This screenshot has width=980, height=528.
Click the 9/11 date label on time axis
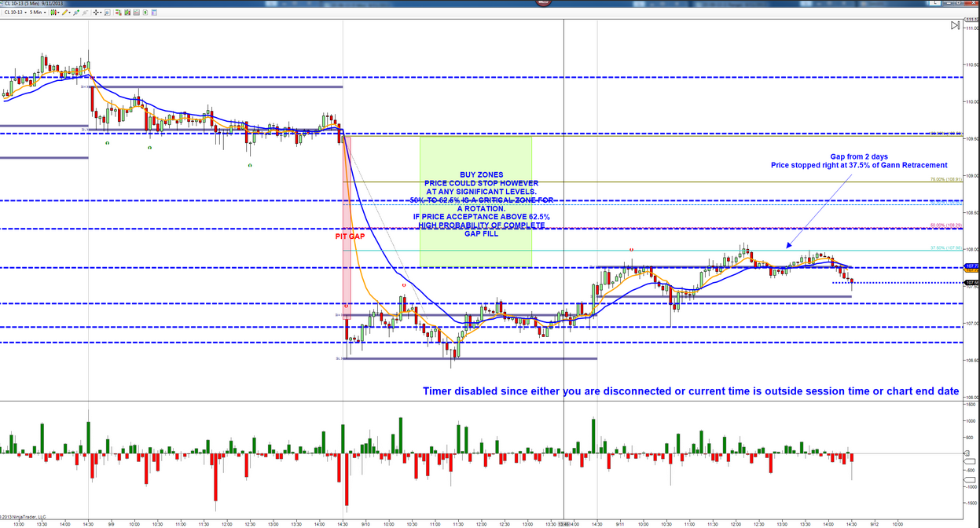click(x=620, y=522)
